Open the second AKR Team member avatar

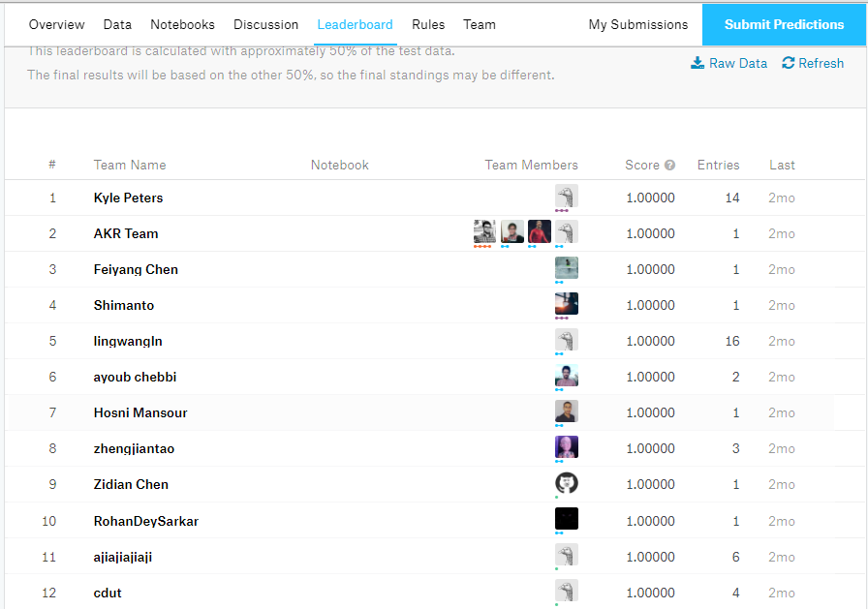click(x=512, y=231)
